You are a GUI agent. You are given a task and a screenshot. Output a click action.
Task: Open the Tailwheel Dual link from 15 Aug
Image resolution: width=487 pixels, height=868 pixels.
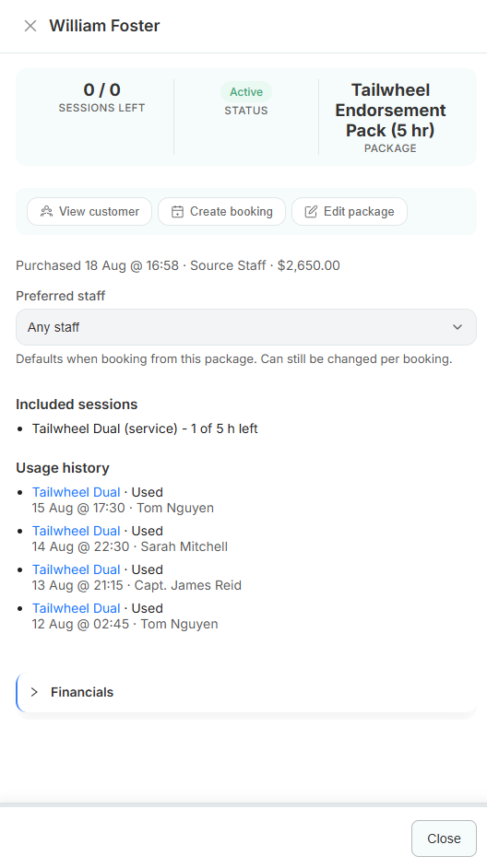coord(76,492)
